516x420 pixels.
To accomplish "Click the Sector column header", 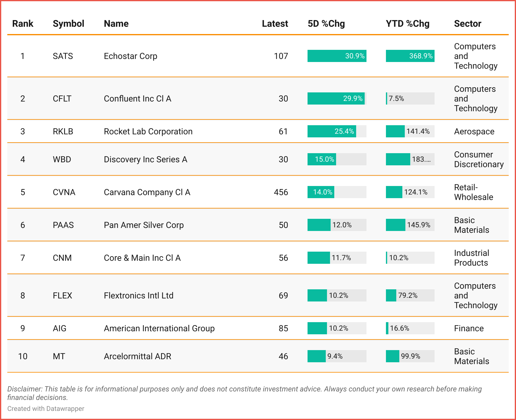I will click(467, 24).
